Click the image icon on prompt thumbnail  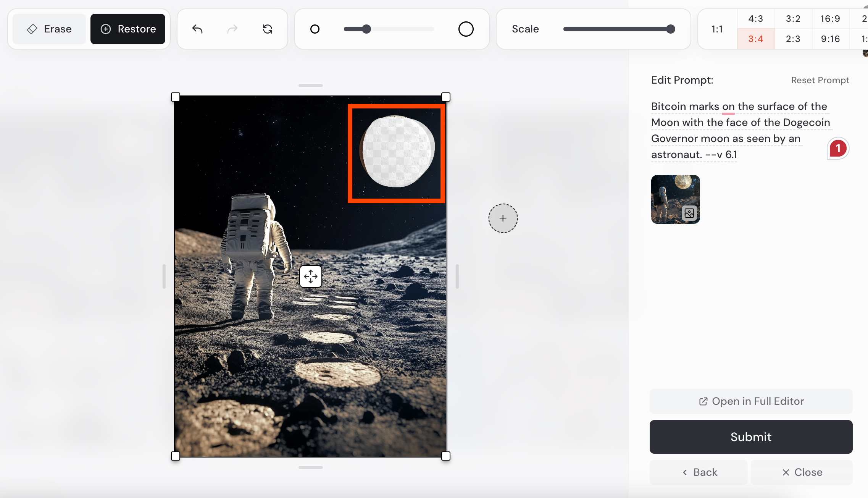click(x=689, y=213)
